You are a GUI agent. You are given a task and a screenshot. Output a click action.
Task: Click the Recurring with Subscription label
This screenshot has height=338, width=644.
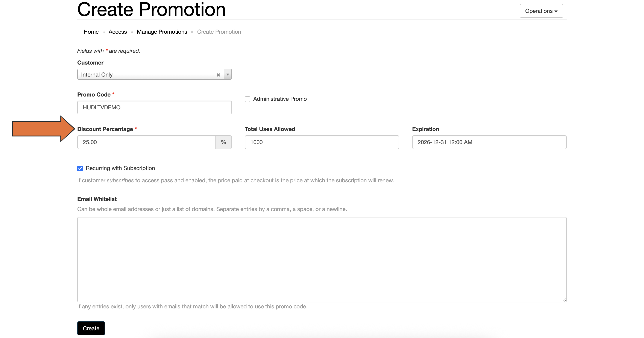point(120,168)
